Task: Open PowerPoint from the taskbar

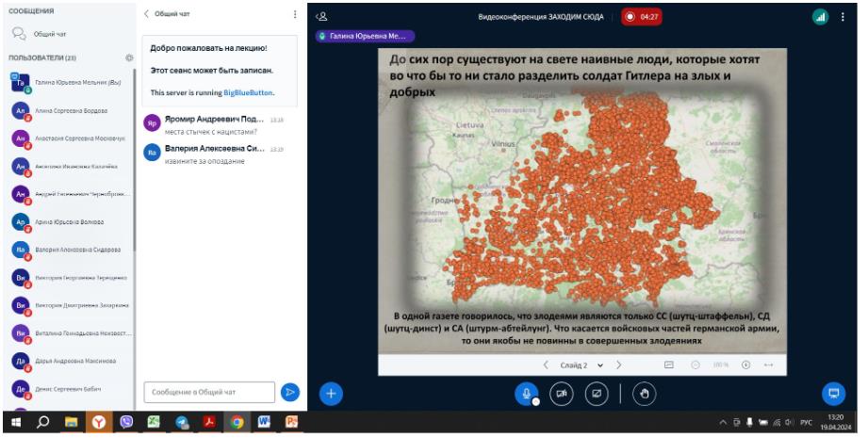Action: [292, 423]
